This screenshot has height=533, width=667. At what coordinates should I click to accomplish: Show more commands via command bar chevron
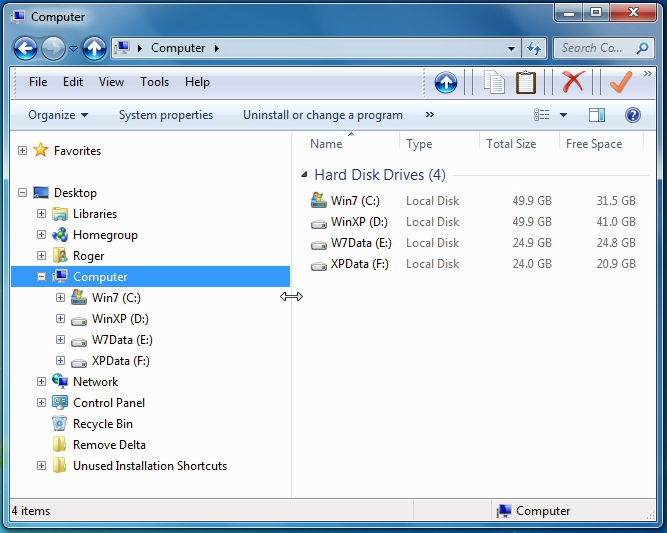(430, 114)
